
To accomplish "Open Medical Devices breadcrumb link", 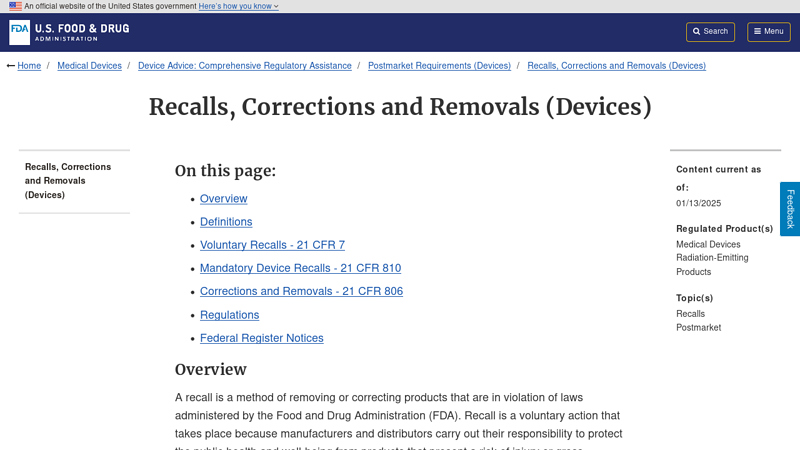I will click(x=89, y=66).
